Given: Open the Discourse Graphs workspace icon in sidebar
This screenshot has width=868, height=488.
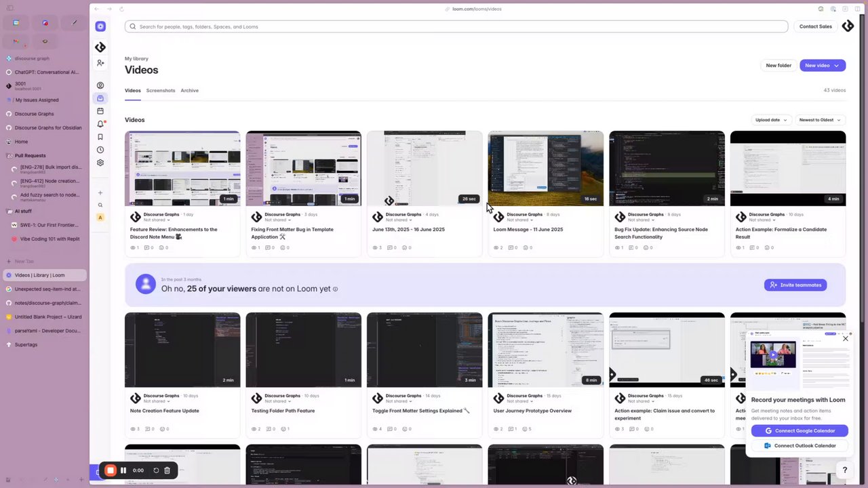Looking at the screenshot, I should point(100,47).
